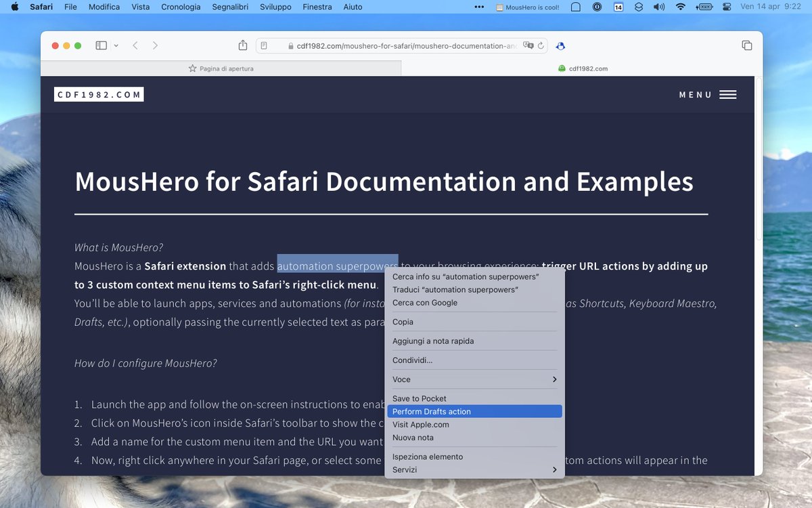Click the bold text Safari extension
The width and height of the screenshot is (812, 508).
tap(185, 266)
